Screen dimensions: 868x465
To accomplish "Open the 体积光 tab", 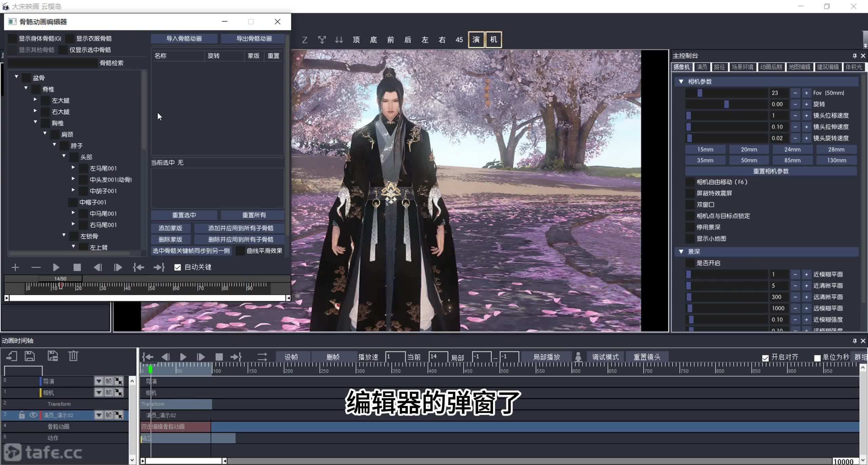I will click(x=853, y=67).
